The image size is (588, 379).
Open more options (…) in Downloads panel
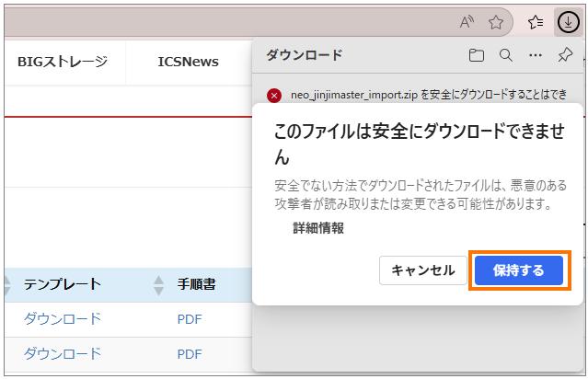[535, 56]
